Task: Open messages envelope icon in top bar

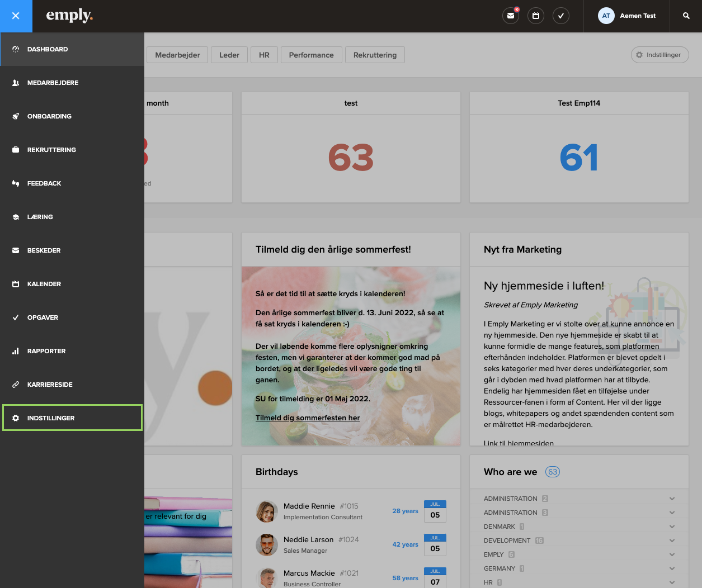Action: 510,16
